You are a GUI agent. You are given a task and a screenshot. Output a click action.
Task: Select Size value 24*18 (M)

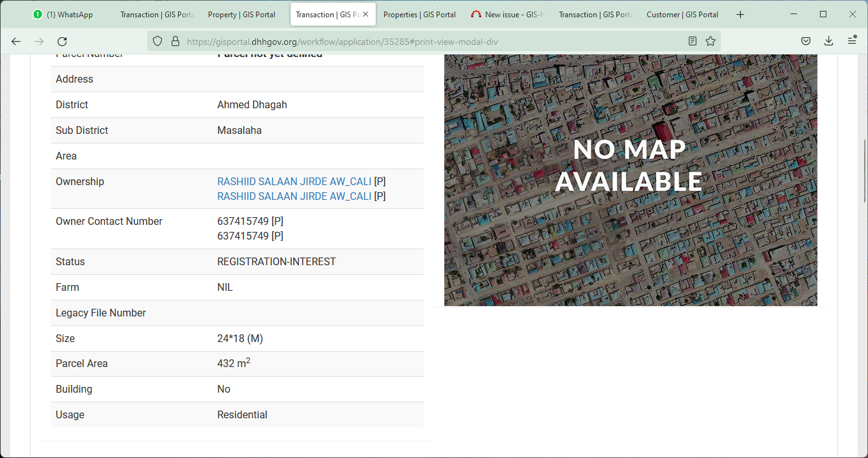tap(240, 338)
